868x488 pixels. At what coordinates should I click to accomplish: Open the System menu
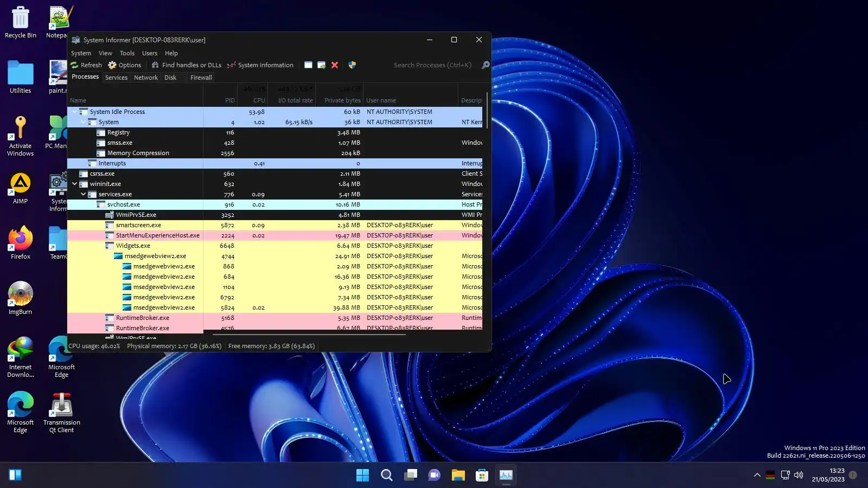pyautogui.click(x=81, y=53)
